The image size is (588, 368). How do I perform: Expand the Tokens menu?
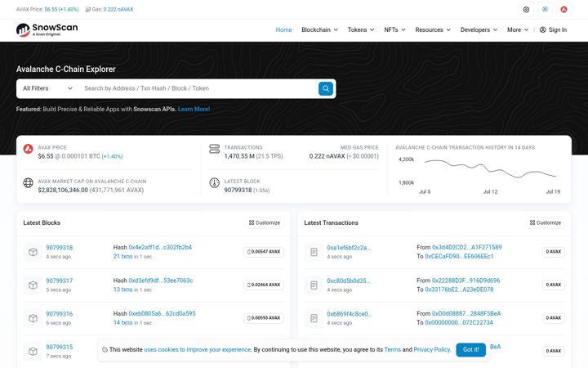(361, 29)
